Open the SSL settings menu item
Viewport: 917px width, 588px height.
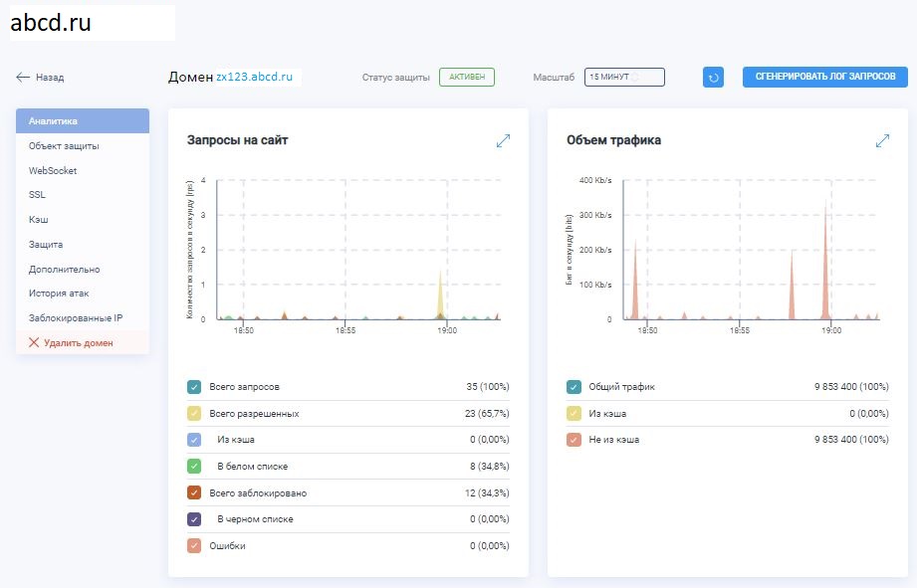pos(38,195)
